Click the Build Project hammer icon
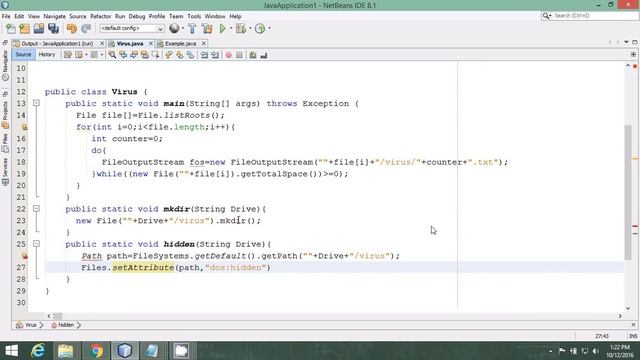 [192, 28]
